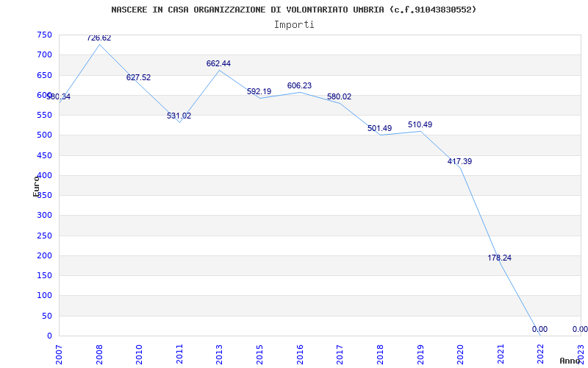Click the 750 y-axis tick label
Viewport: 588px width, 368px height.
[x=44, y=35]
